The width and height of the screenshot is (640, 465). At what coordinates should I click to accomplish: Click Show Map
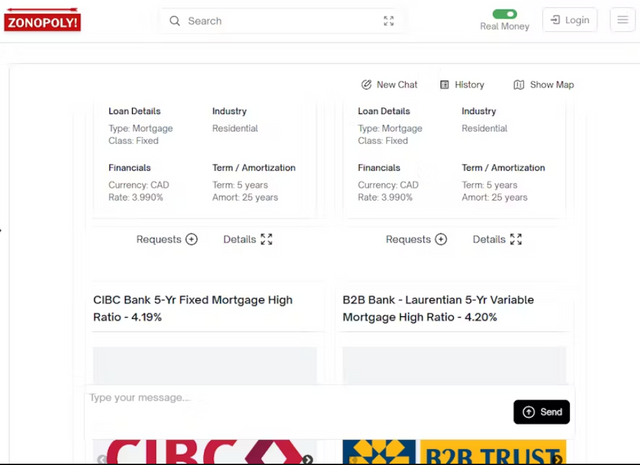click(543, 85)
